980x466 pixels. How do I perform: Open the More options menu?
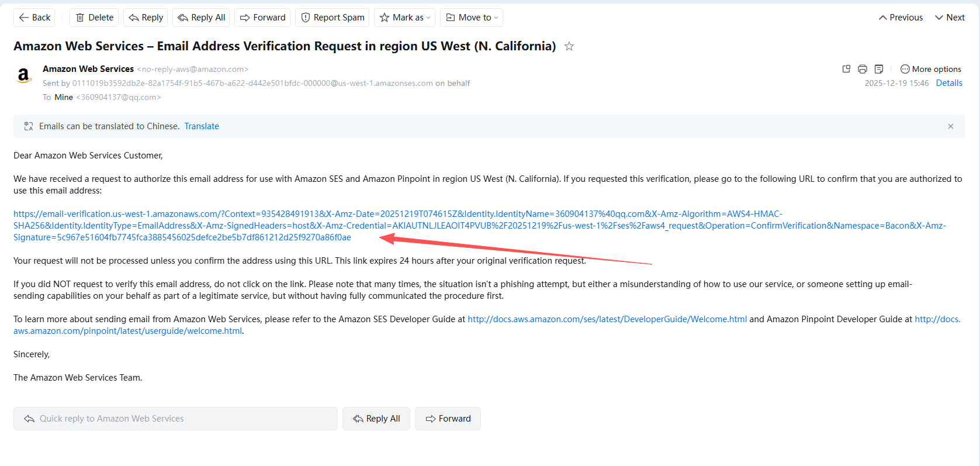(930, 69)
